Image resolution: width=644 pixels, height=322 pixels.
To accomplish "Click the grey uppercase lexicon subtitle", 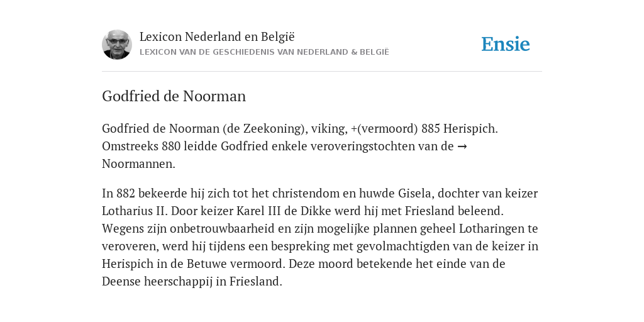I will point(264,52).
